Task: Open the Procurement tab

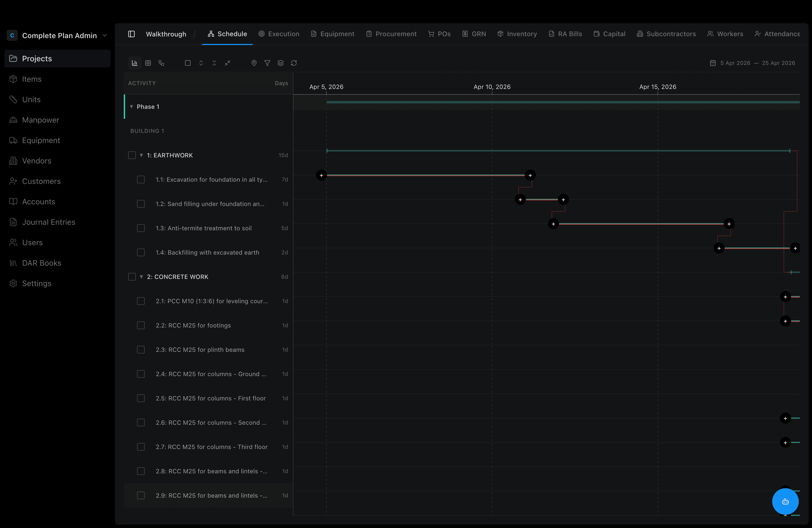Action: (x=391, y=34)
